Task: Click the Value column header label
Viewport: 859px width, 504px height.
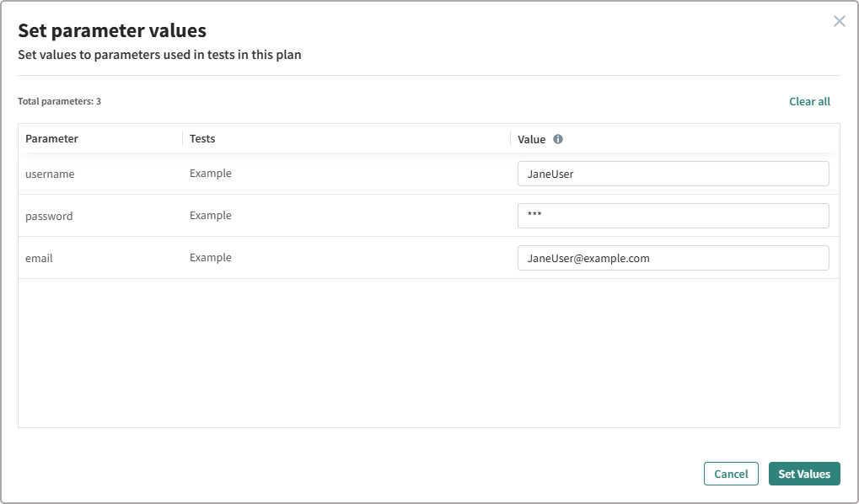Action: point(531,139)
